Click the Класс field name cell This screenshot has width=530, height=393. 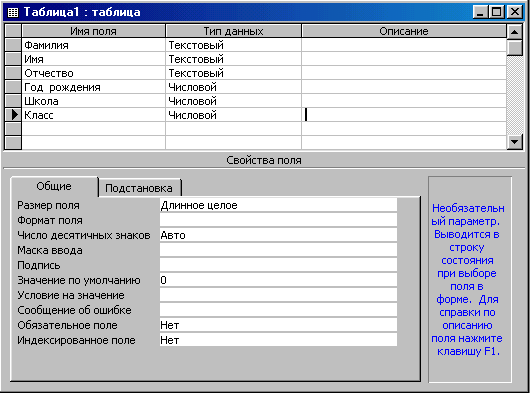[x=94, y=115]
